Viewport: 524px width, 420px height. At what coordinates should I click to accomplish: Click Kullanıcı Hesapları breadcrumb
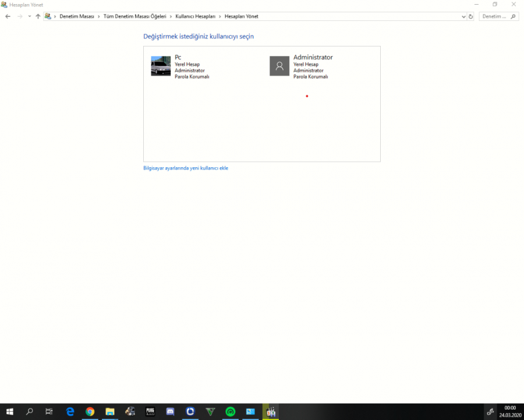(196, 16)
